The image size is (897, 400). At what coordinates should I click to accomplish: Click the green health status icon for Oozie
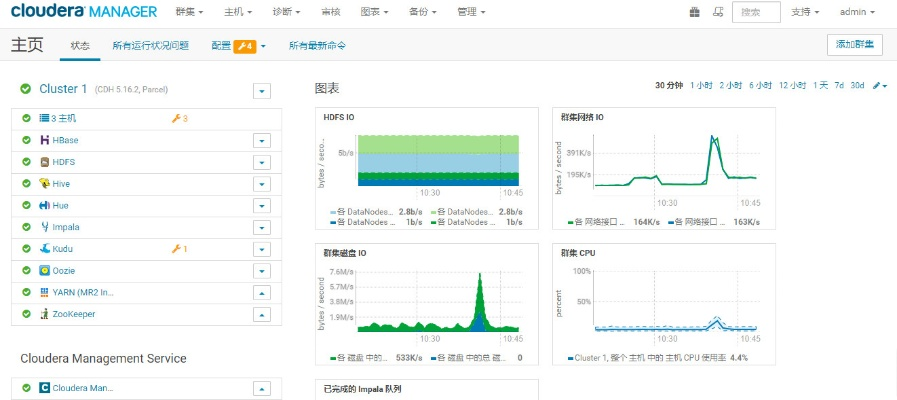click(26, 271)
